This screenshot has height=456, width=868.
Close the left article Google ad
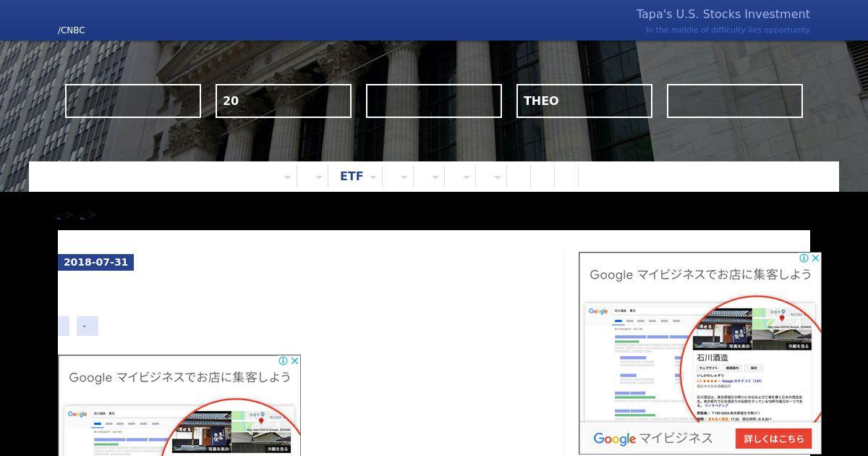coord(294,361)
